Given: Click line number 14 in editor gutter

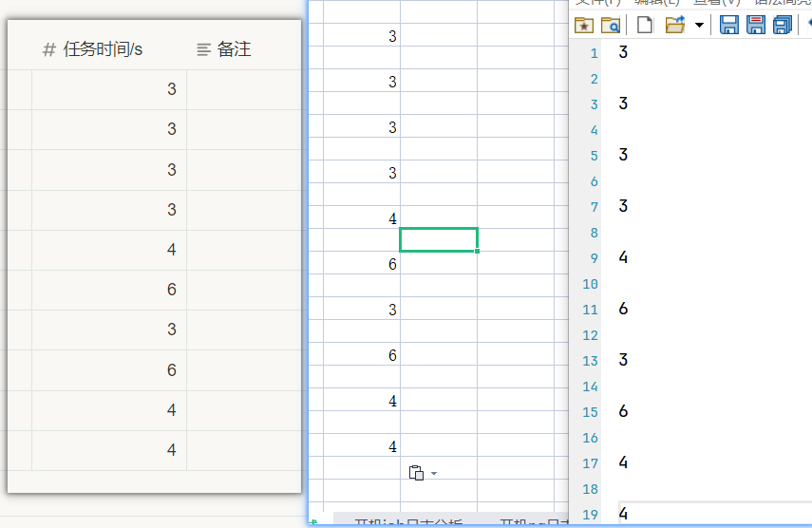Looking at the screenshot, I should pyautogui.click(x=591, y=387).
